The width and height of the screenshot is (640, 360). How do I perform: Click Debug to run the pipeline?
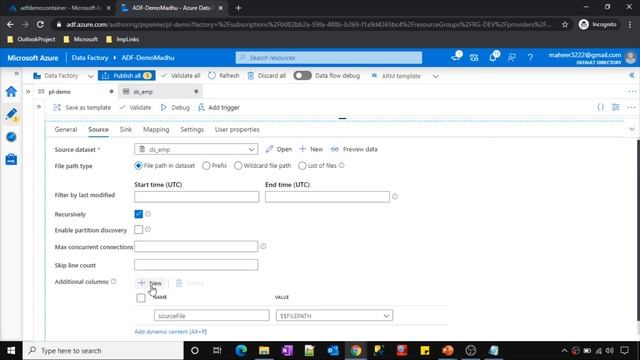(175, 107)
